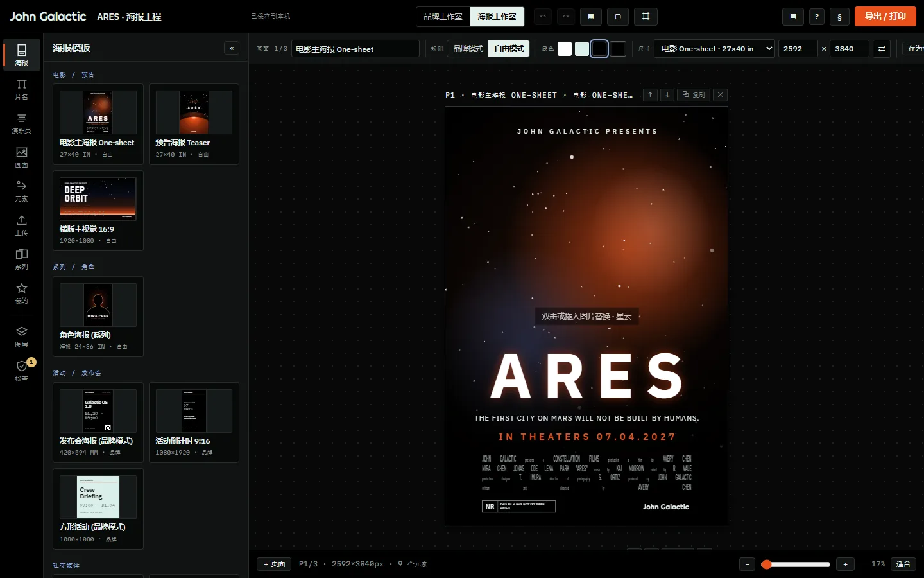Swap width and height dimensions
Screen dimensions: 924x578
pyautogui.click(x=882, y=49)
